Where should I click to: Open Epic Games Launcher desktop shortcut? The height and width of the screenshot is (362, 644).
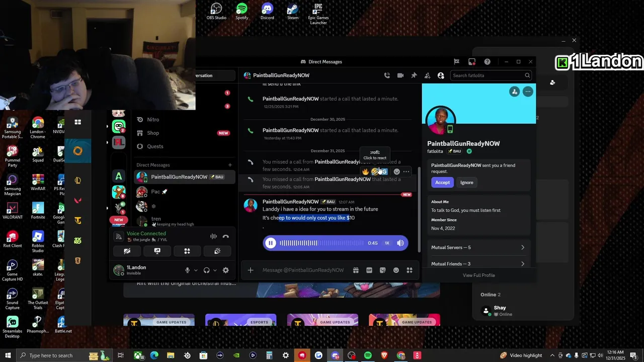tap(318, 14)
